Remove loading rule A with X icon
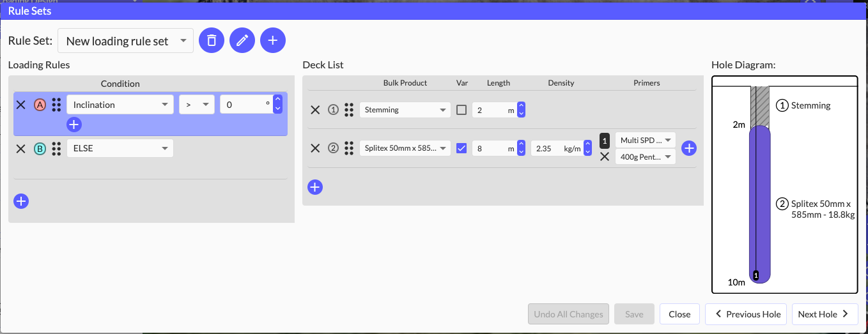 20,105
